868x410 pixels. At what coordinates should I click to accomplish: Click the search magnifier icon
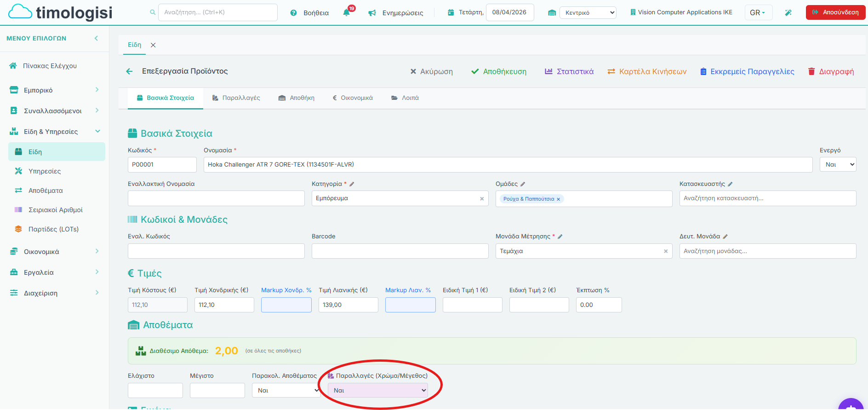[153, 12]
